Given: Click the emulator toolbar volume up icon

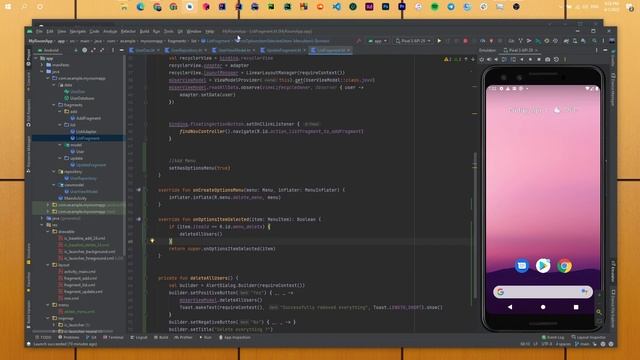Looking at the screenshot, I should tap(489, 59).
